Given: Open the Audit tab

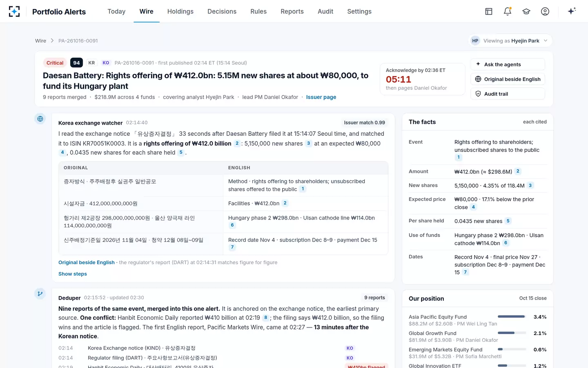Looking at the screenshot, I should tap(325, 11).
